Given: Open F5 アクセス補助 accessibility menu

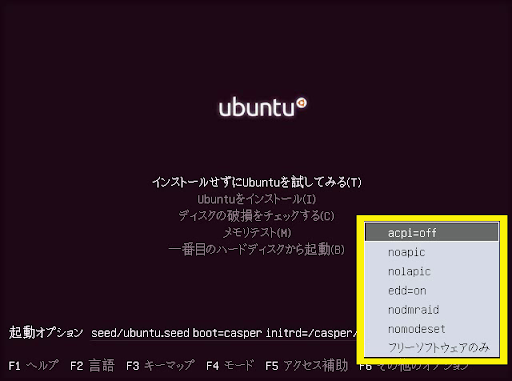Looking at the screenshot, I should click(x=307, y=366).
